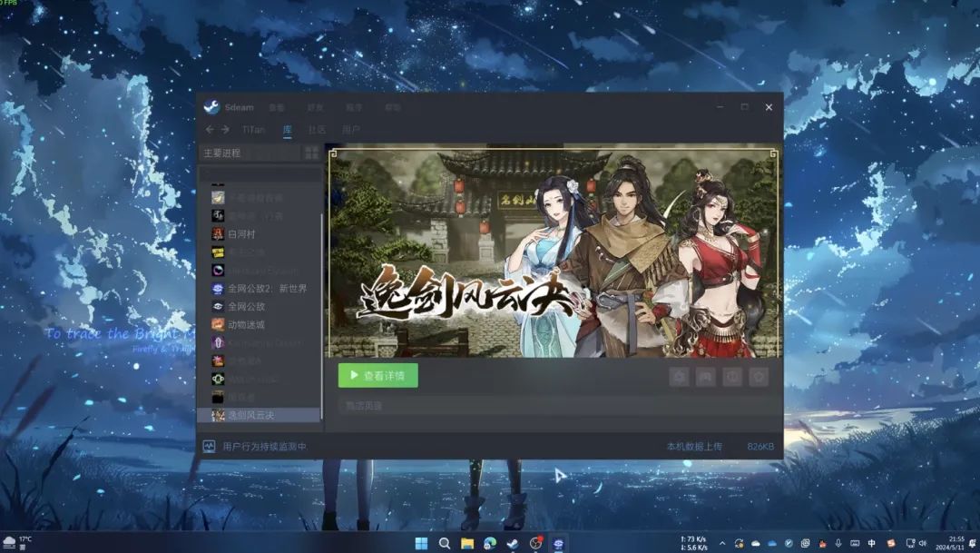980x553 pixels.
Task: Click the OneDrive cloud tray icon
Action: point(772,543)
